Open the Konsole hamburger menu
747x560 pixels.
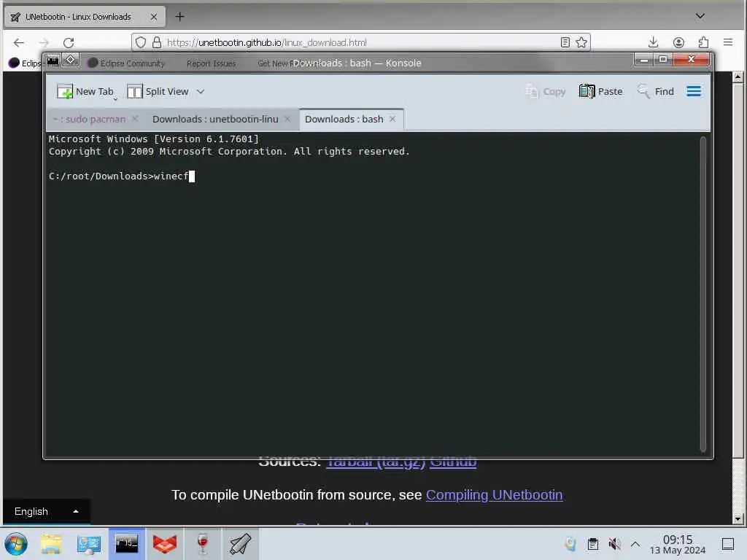click(x=694, y=91)
